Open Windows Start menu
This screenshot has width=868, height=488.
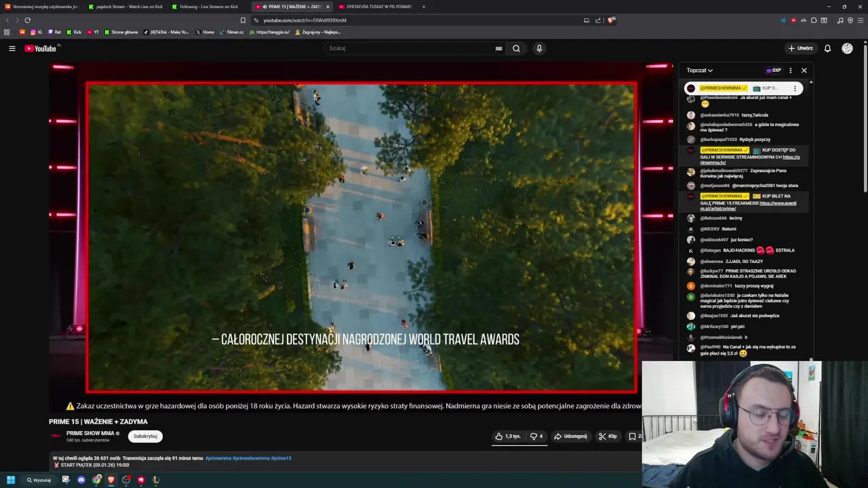(11, 480)
